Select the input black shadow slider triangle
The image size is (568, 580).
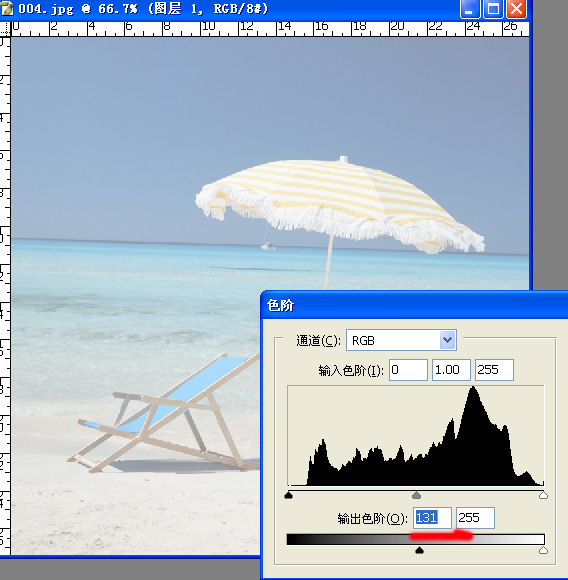tap(288, 495)
